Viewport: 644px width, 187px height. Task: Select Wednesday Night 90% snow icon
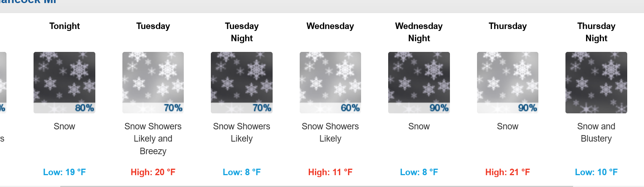click(x=419, y=82)
